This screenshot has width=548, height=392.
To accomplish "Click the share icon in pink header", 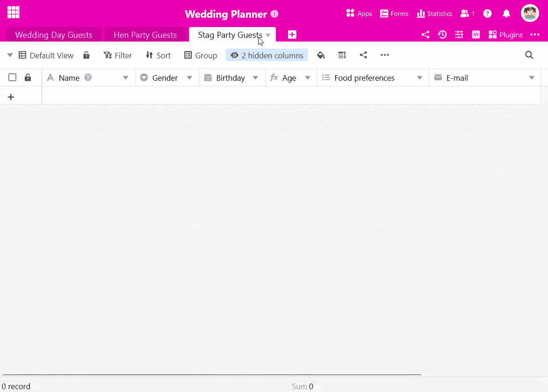I will tap(425, 35).
